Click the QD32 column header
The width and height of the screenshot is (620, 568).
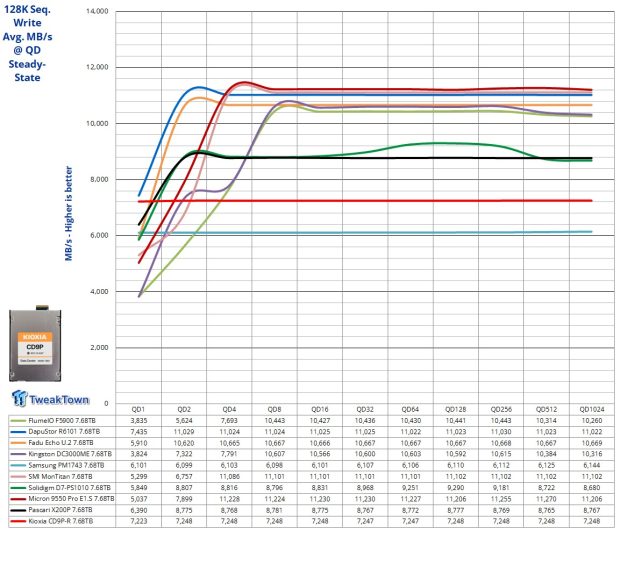(365, 409)
